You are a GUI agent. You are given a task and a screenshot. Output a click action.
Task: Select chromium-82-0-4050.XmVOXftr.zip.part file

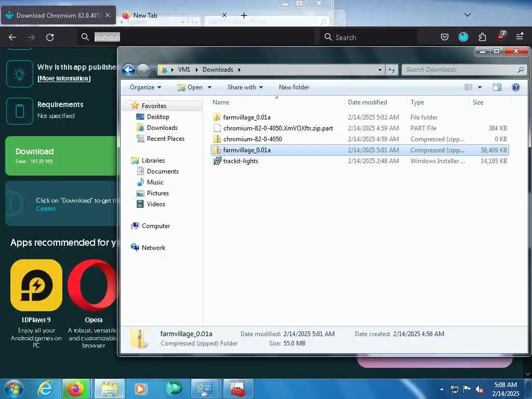tap(360, 128)
